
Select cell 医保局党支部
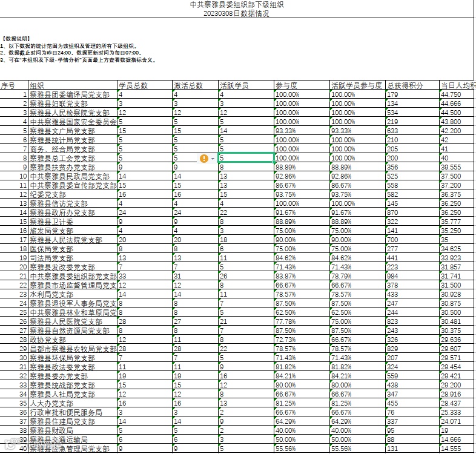(x=73, y=249)
